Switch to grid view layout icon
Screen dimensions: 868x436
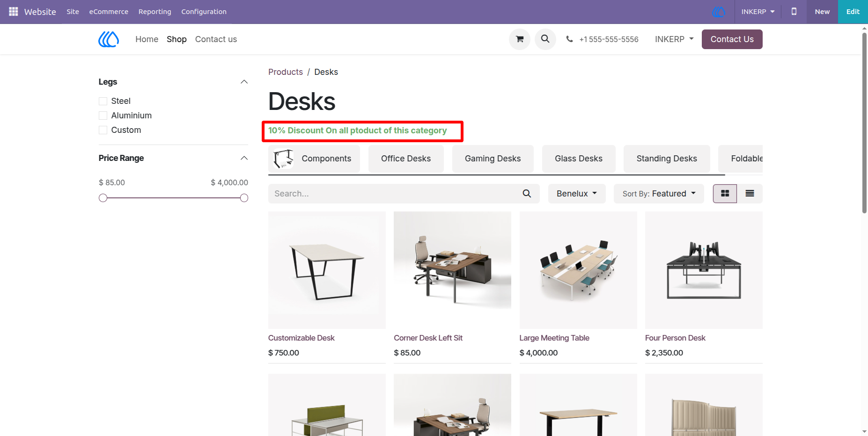click(x=725, y=194)
